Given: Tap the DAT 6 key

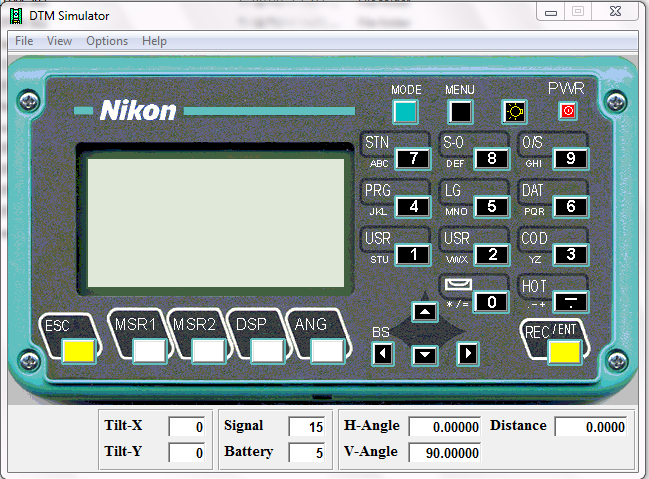Looking at the screenshot, I should tap(570, 207).
